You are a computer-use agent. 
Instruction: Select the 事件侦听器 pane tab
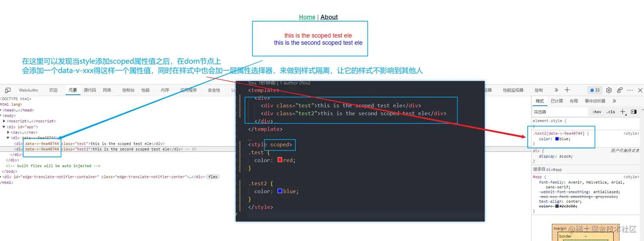(595, 101)
